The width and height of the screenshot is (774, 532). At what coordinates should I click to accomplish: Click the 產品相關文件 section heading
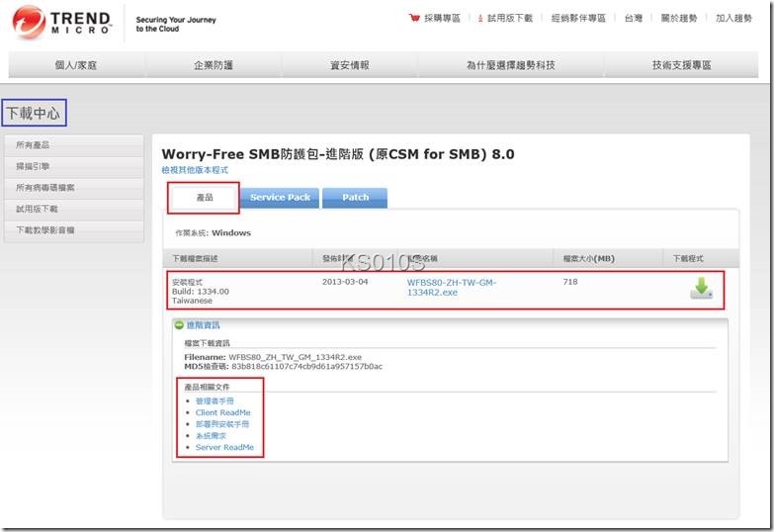point(207,387)
